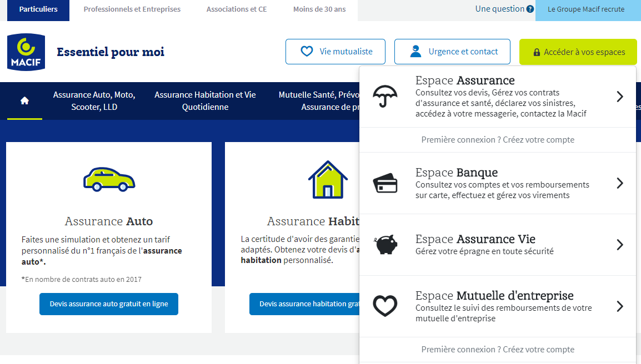This screenshot has width=641, height=364.
Task: Click the heart icon on 'Vie mutualiste' button
Action: [306, 51]
